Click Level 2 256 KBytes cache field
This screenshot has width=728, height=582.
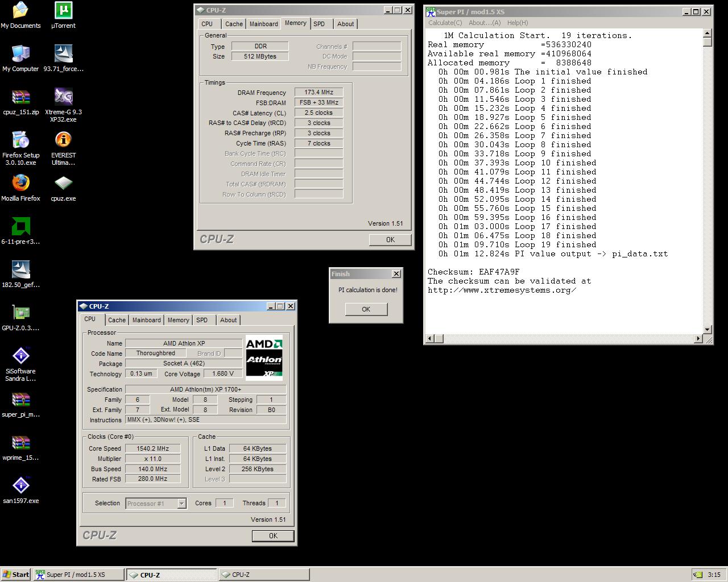(258, 469)
